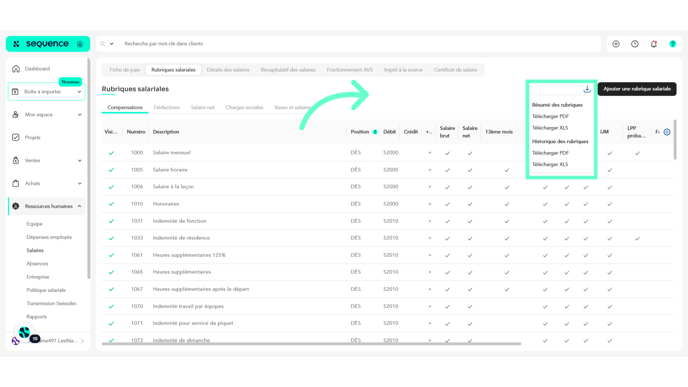Screen dimensions: 688x387
Task: Click the teal dot next to Position header
Action: 375,132
